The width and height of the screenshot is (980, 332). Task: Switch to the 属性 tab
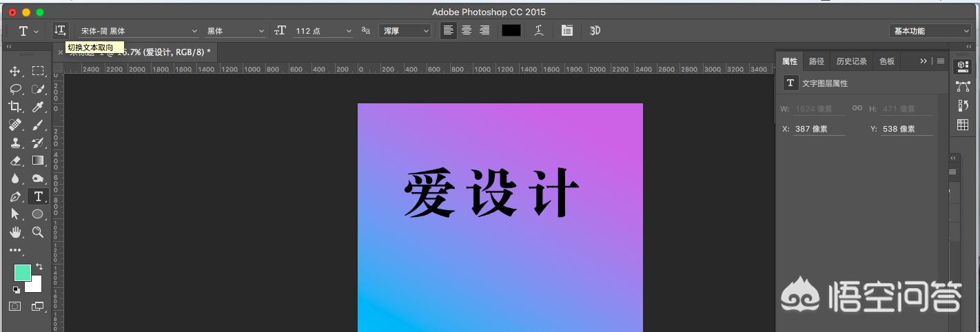click(x=790, y=61)
